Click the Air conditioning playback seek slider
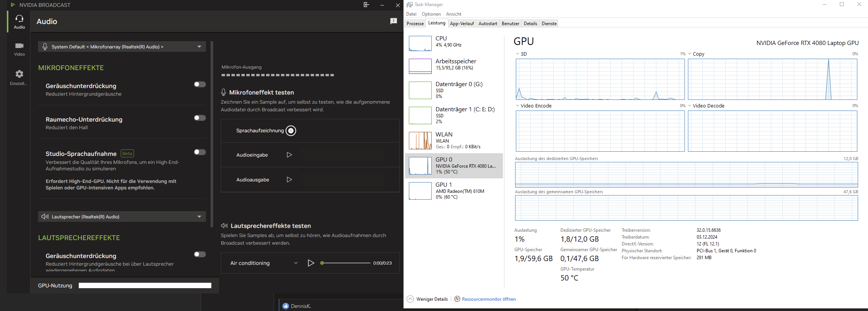Viewport: 868px width, 311px height. tap(346, 263)
